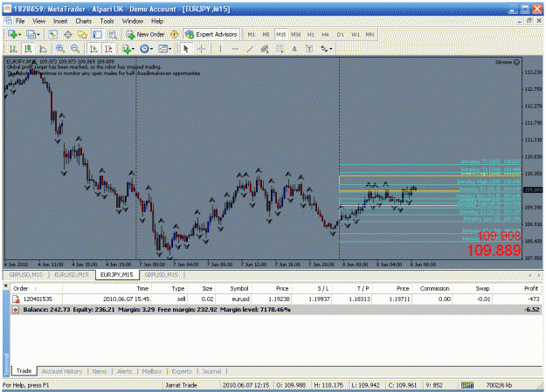The image size is (546, 392).
Task: Set timeframe to M5
Action: click(266, 34)
